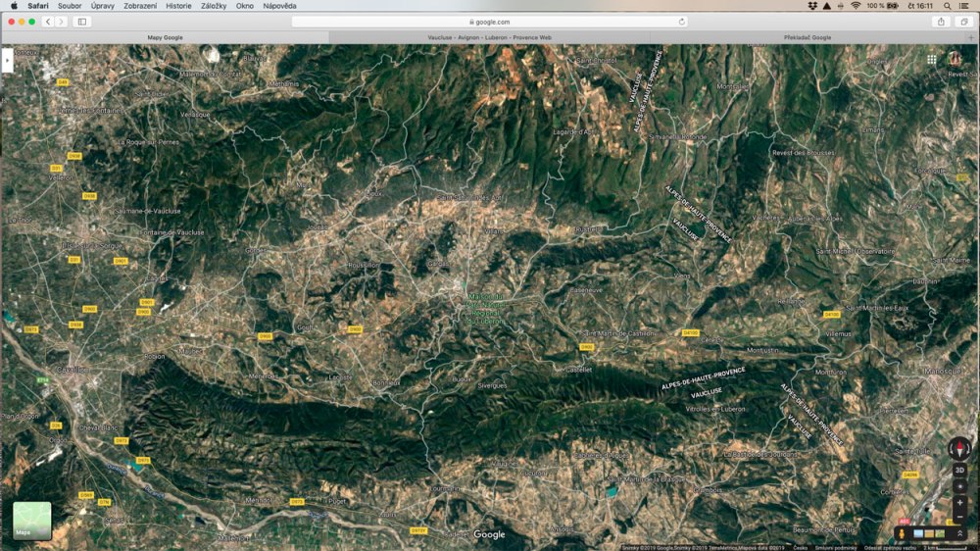
Task: Go back using Safari's back arrow
Action: click(48, 22)
